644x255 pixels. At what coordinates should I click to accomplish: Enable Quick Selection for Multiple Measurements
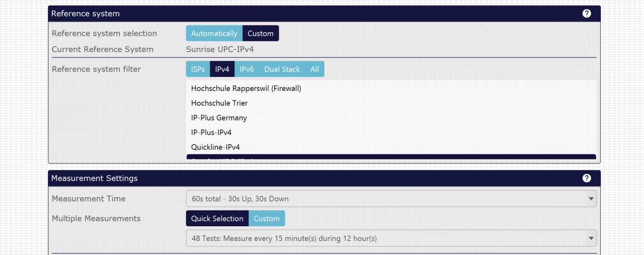[217, 219]
